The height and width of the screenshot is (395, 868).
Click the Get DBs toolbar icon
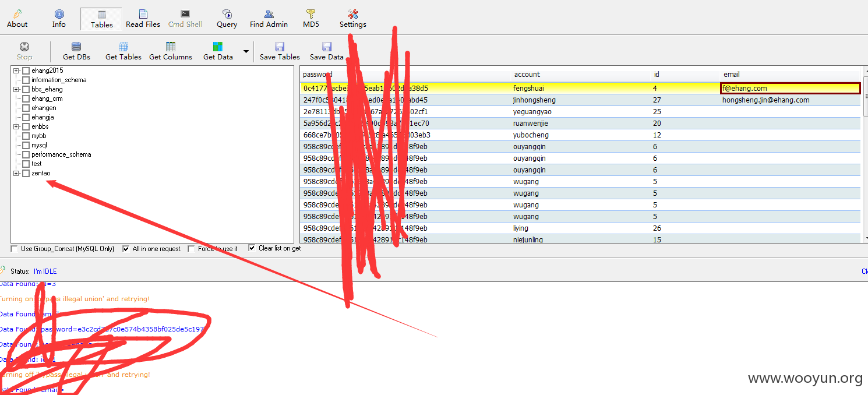coord(76,47)
